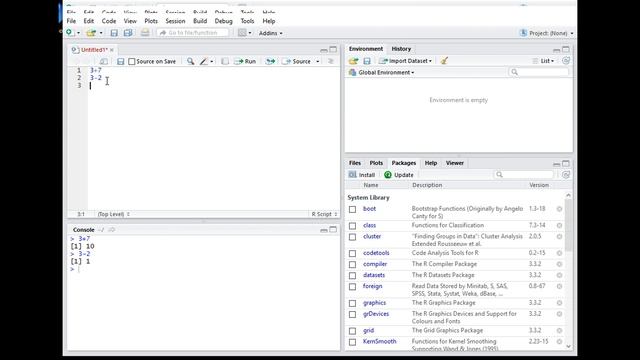Maximize the Console pane
This screenshot has width=640, height=360.
[x=333, y=229]
